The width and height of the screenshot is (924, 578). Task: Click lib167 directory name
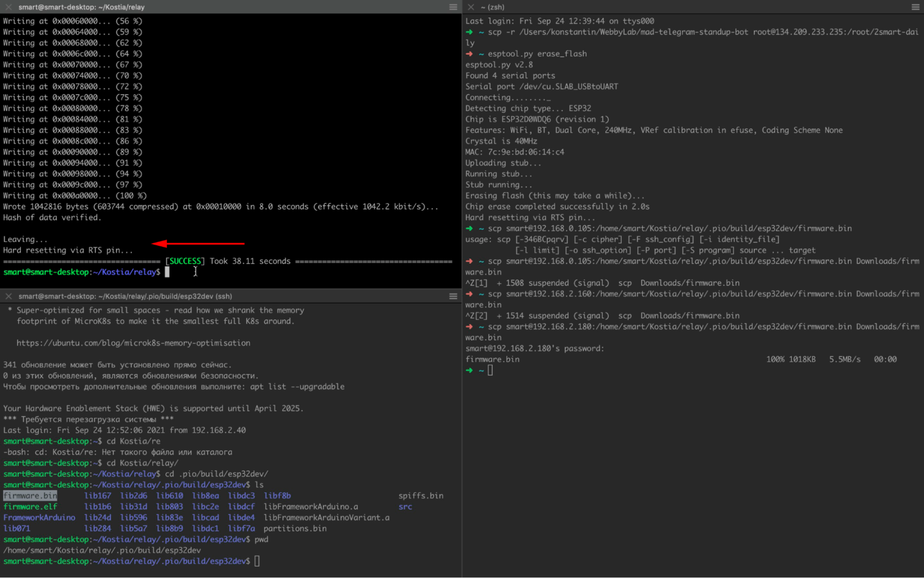coord(98,495)
